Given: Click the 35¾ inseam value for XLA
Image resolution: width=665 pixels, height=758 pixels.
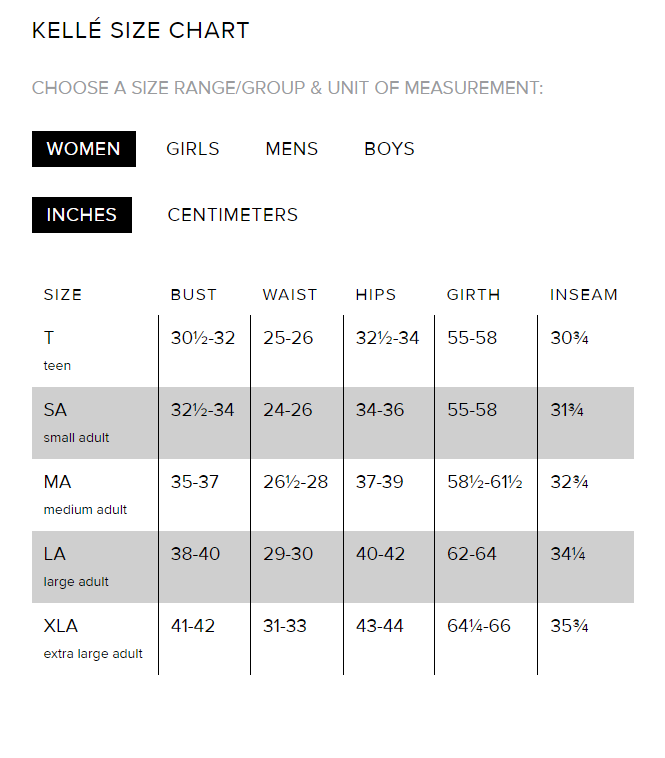Looking at the screenshot, I should [x=570, y=626].
